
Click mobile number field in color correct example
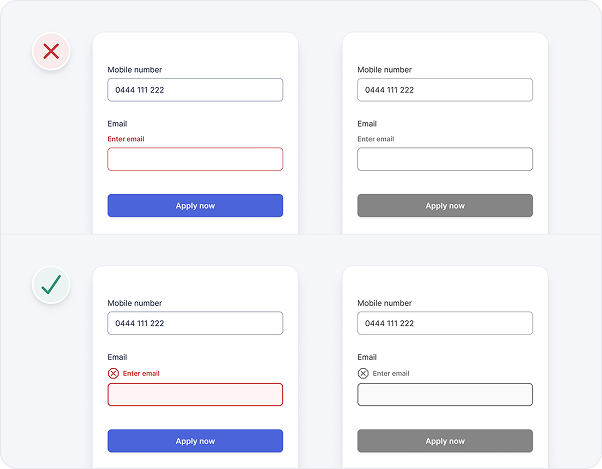(x=195, y=323)
